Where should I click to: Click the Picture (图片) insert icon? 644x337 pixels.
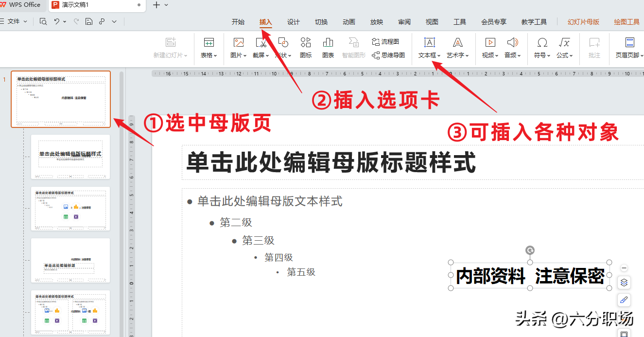coord(238,42)
